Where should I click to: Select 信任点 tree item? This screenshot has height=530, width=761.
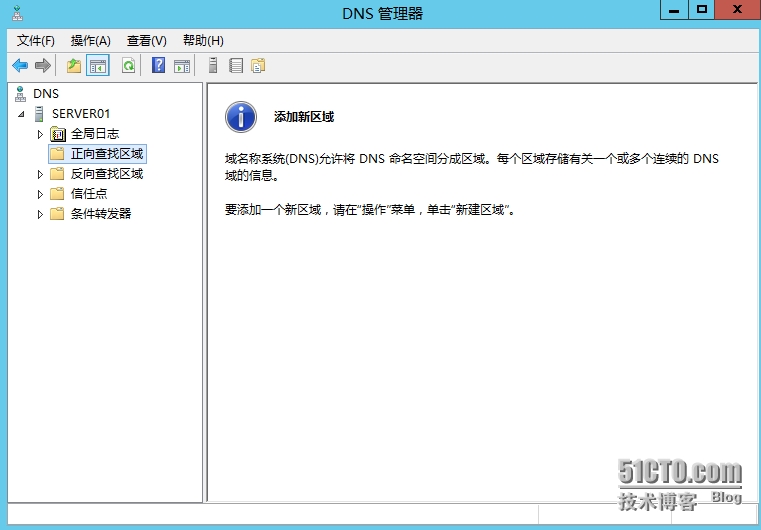click(x=89, y=194)
